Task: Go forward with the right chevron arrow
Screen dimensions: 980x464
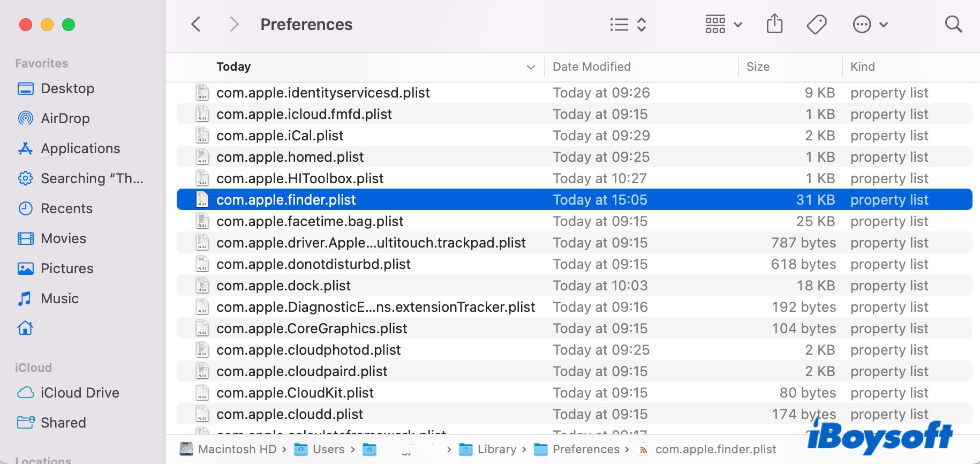Action: 234,24
